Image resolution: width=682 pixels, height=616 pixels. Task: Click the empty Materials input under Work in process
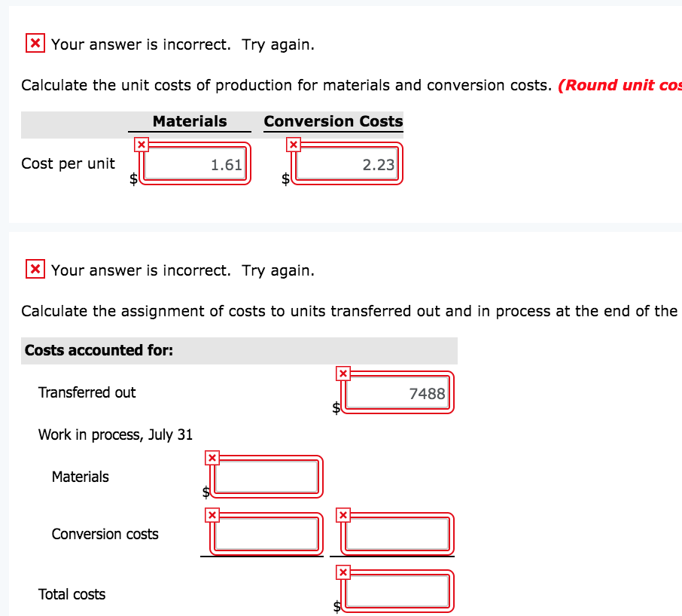tap(266, 477)
